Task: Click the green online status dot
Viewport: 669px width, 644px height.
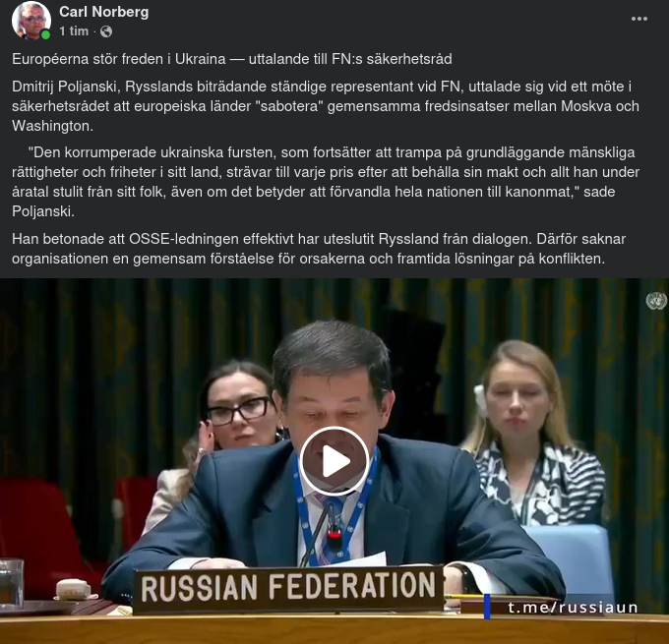Action: pos(45,34)
